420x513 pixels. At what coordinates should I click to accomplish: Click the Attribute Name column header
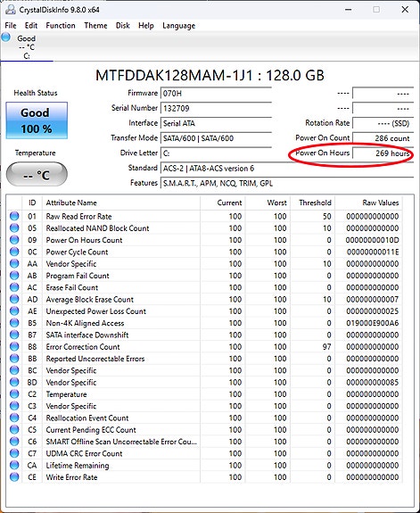tap(121, 203)
